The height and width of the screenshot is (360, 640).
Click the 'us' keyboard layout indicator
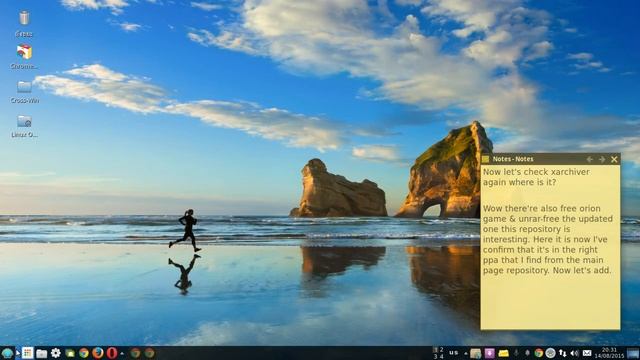[453, 353]
